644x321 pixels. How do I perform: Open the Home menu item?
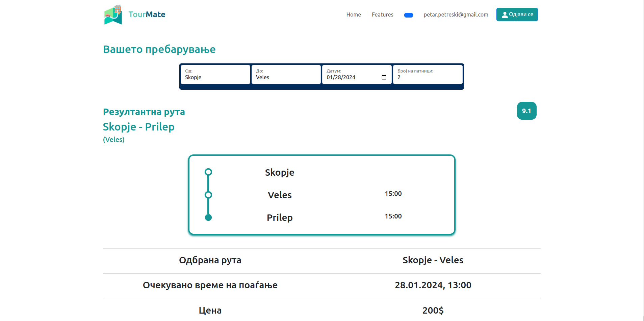tap(353, 14)
